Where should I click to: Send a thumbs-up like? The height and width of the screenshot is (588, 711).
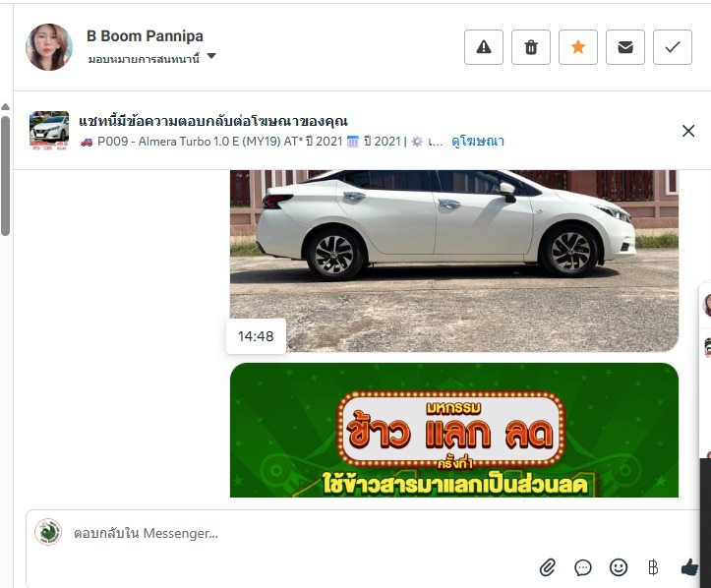click(689, 567)
